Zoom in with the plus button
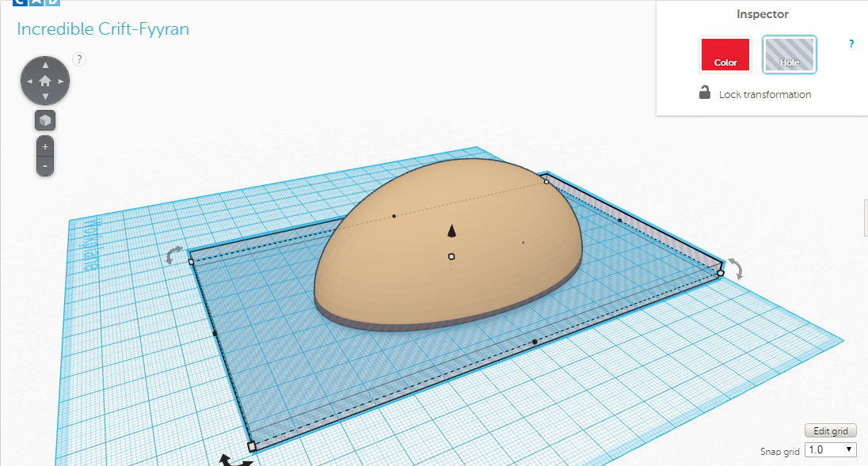Image resolution: width=868 pixels, height=466 pixels. coord(45,146)
